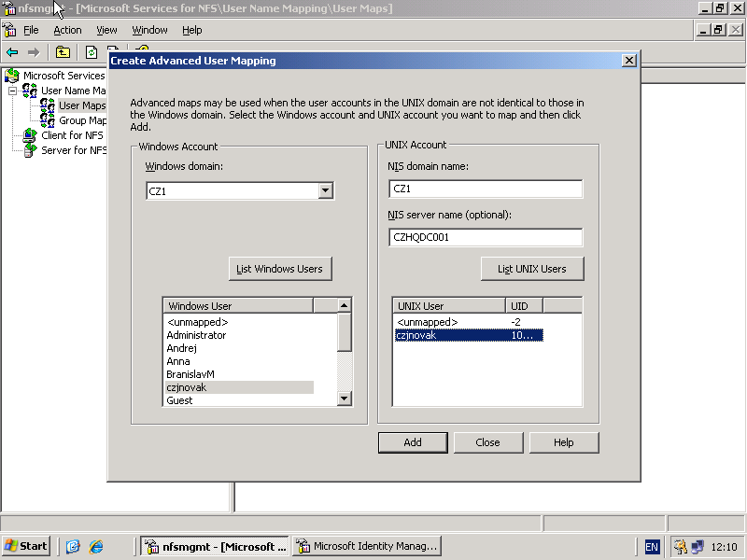Select User Maps in the tree
Image resolution: width=747 pixels, height=560 pixels.
[82, 105]
